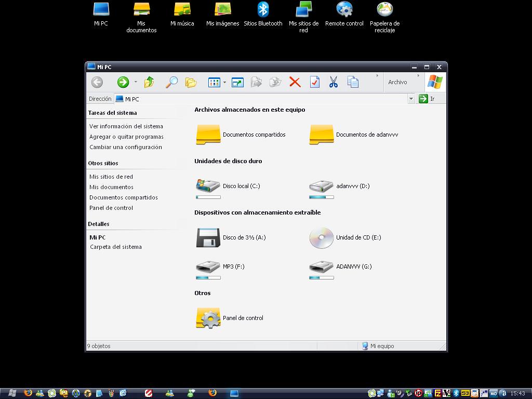Click the Up one level folder icon
This screenshot has height=399, width=532.
[149, 82]
